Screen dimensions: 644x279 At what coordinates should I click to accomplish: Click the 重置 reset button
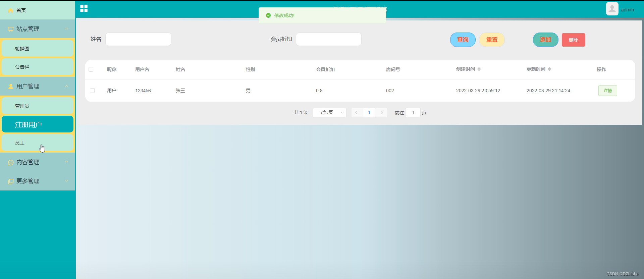pos(492,40)
